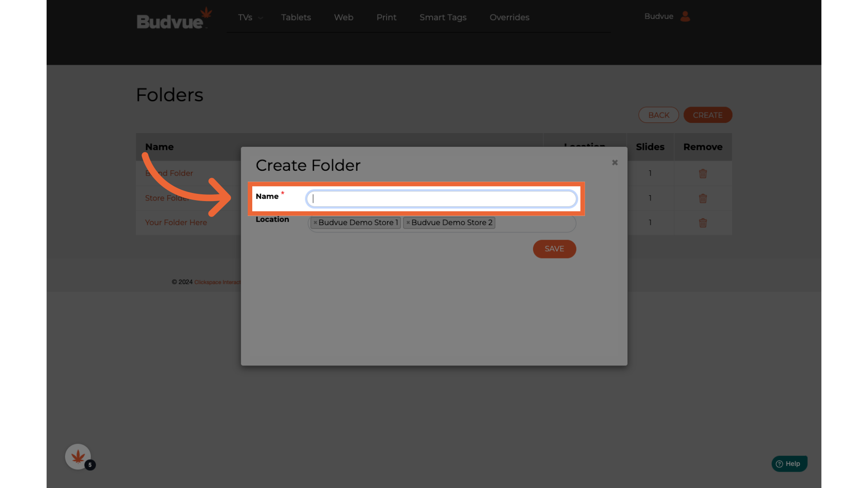The height and width of the screenshot is (488, 868).
Task: Remove Budvue Demo Store 1 tag
Action: tap(315, 223)
